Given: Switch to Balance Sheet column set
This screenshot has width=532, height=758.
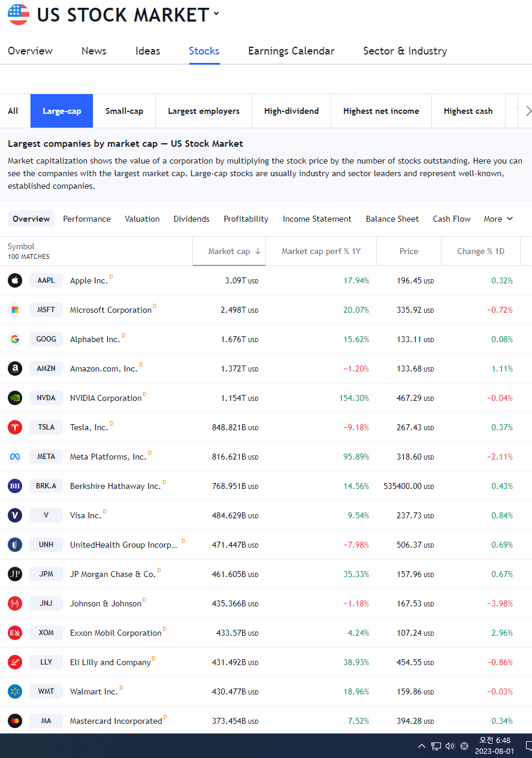Looking at the screenshot, I should (392, 219).
